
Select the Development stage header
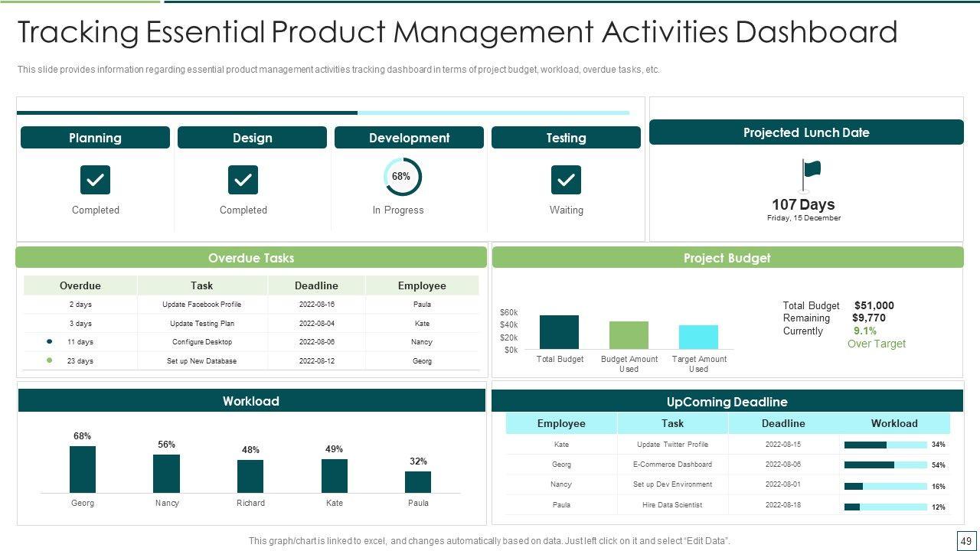coord(409,138)
